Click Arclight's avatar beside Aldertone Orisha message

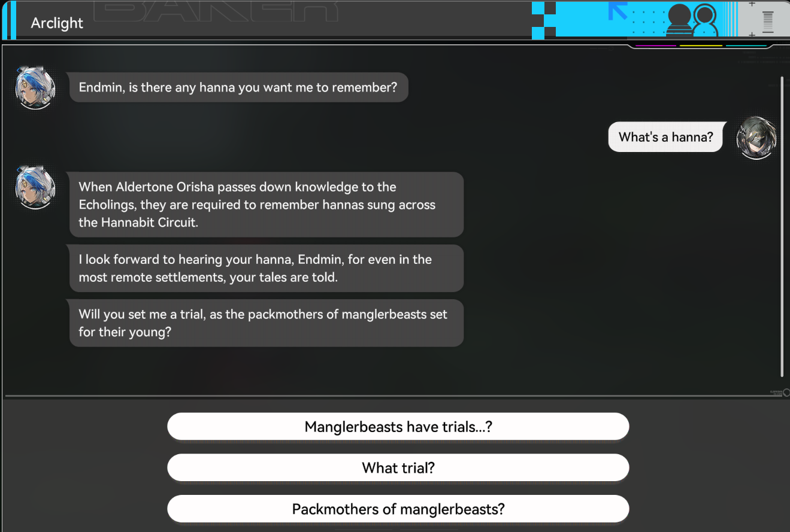pos(35,188)
